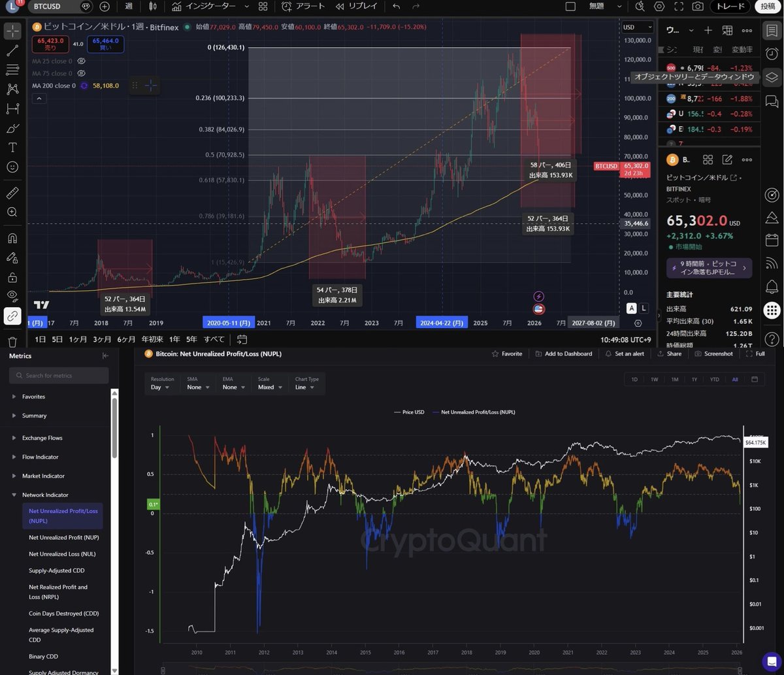Click Add to Dashboard in CryptoQuant

[563, 354]
